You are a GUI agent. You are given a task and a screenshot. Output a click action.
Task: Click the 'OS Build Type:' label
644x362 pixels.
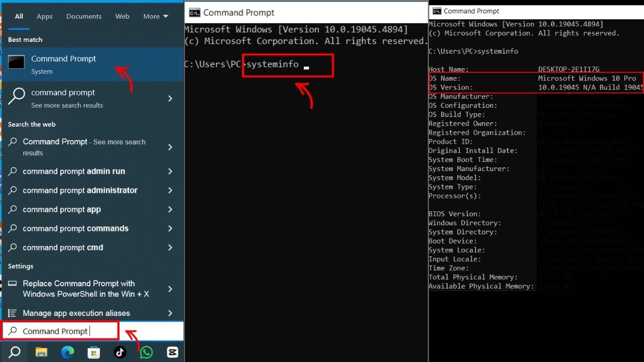457,115
